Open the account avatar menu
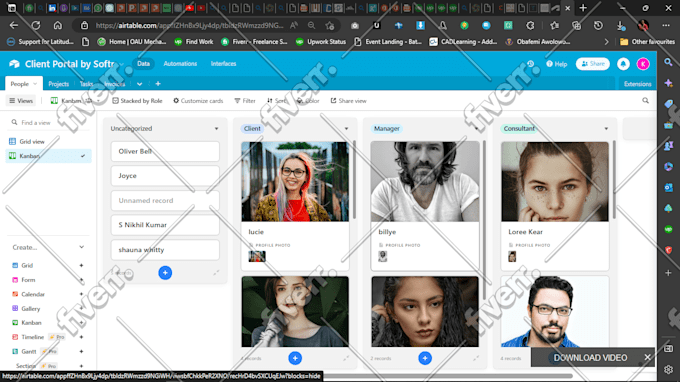The image size is (680, 382). tap(643, 64)
